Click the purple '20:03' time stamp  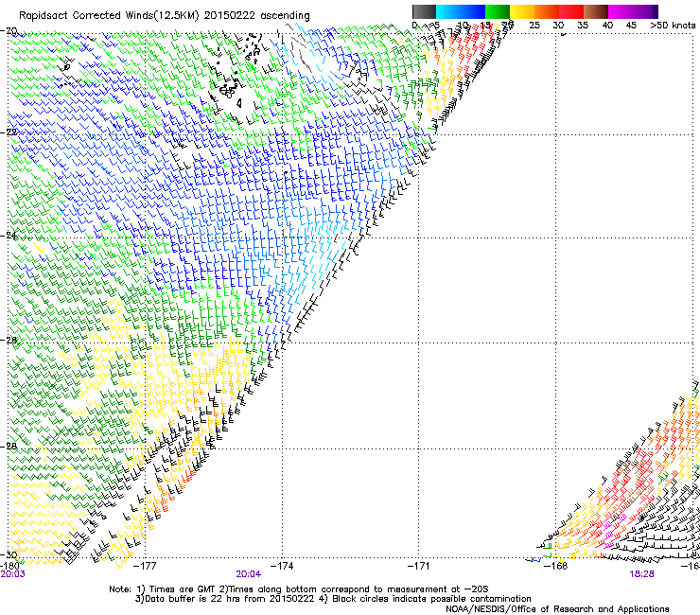coord(12,574)
